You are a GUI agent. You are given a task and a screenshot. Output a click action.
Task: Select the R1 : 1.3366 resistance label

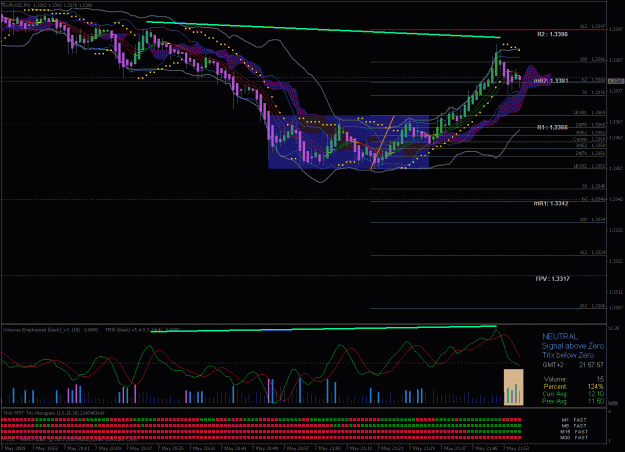pyautogui.click(x=552, y=128)
